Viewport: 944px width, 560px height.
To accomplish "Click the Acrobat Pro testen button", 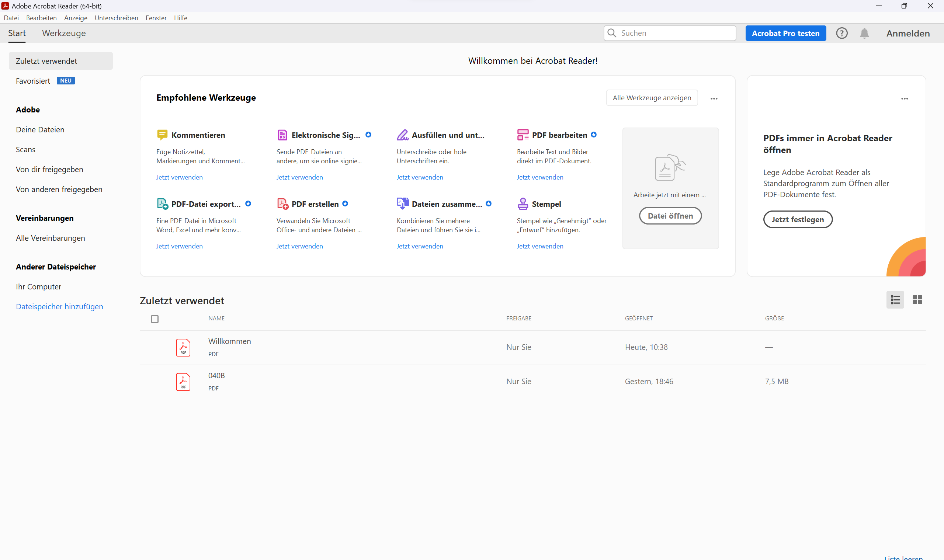I will tap(785, 33).
